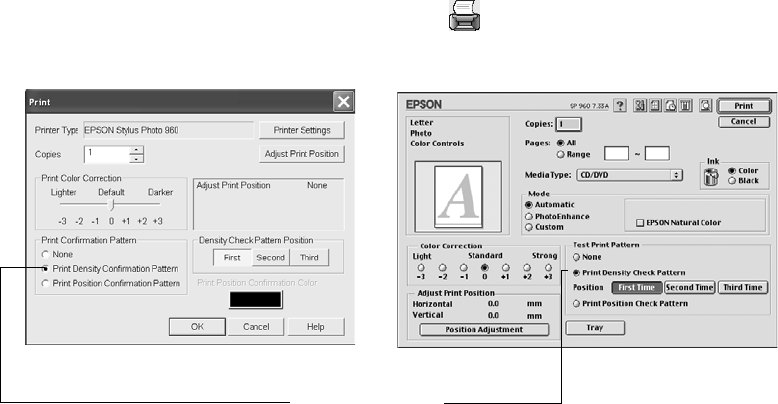Select None under Test Print Pattern
The width and height of the screenshot is (778, 404).
click(577, 257)
